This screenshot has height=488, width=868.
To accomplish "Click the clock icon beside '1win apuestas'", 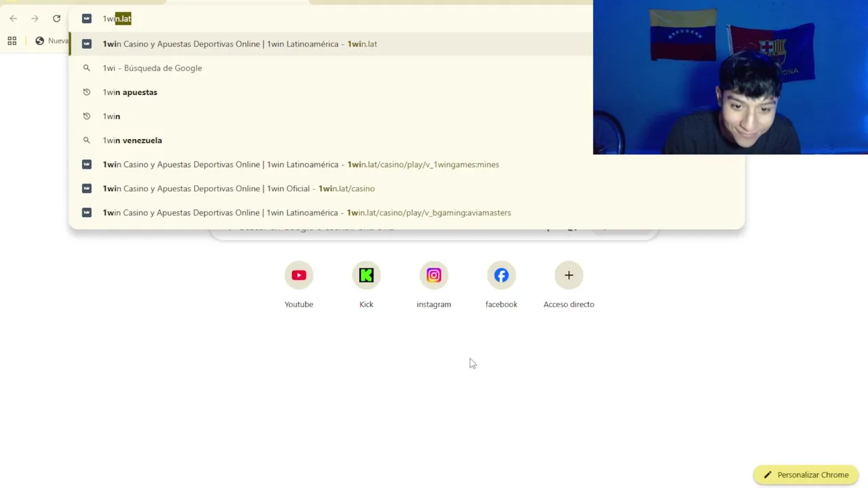I will click(87, 92).
